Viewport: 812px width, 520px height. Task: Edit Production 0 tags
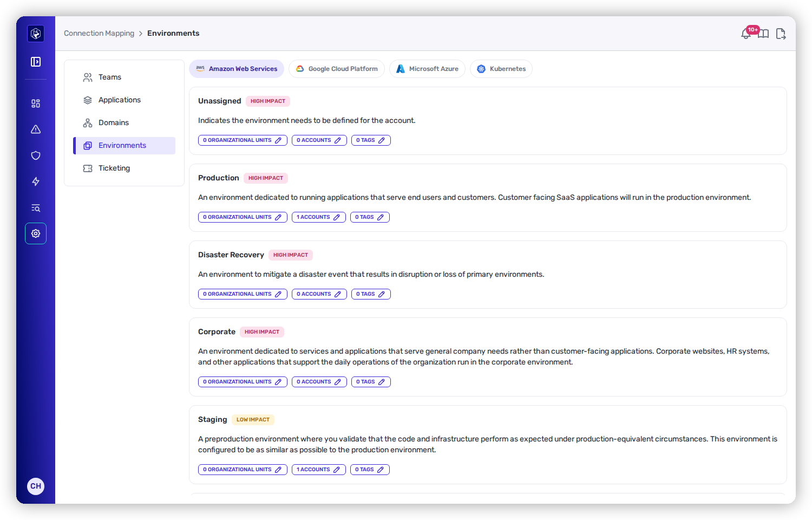[x=370, y=217]
